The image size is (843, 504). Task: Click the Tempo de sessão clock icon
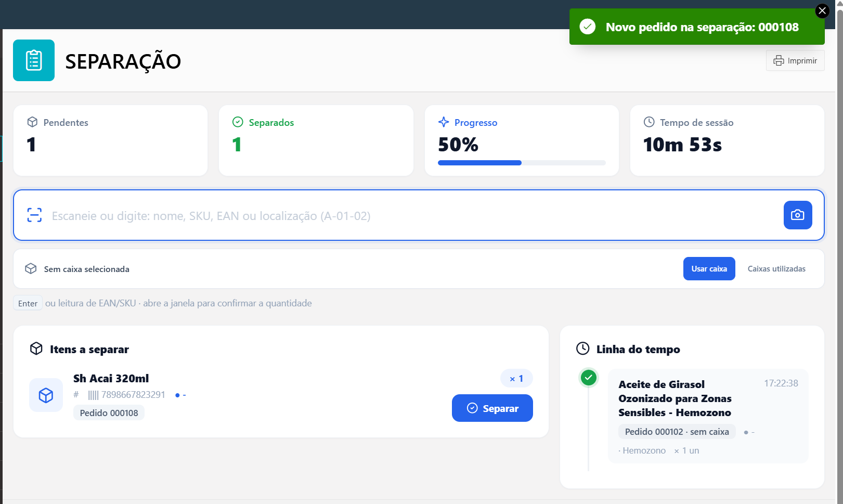click(x=649, y=122)
